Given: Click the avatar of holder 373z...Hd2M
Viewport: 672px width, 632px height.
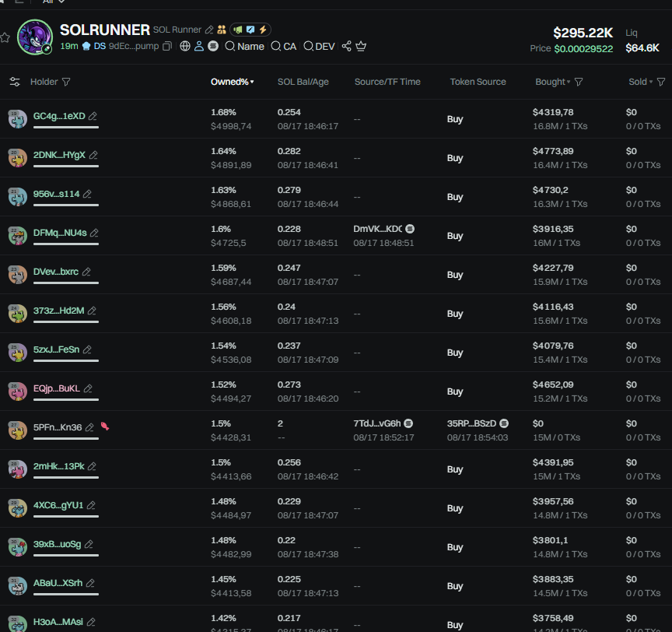Looking at the screenshot, I should pos(18,314).
